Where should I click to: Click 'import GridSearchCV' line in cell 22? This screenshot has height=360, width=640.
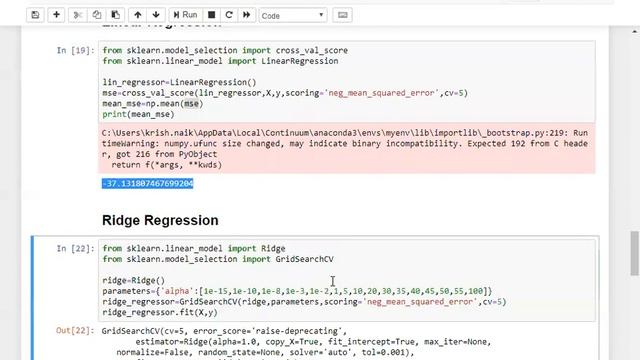click(218, 259)
